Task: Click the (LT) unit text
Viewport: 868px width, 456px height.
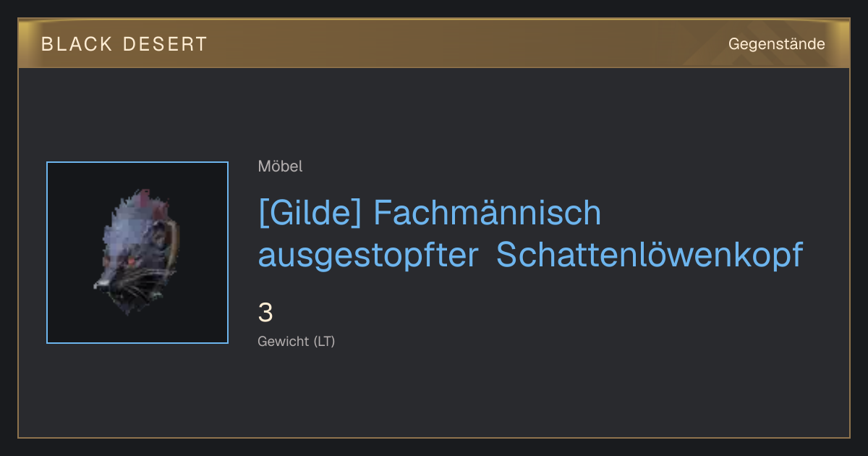Action: point(325,341)
